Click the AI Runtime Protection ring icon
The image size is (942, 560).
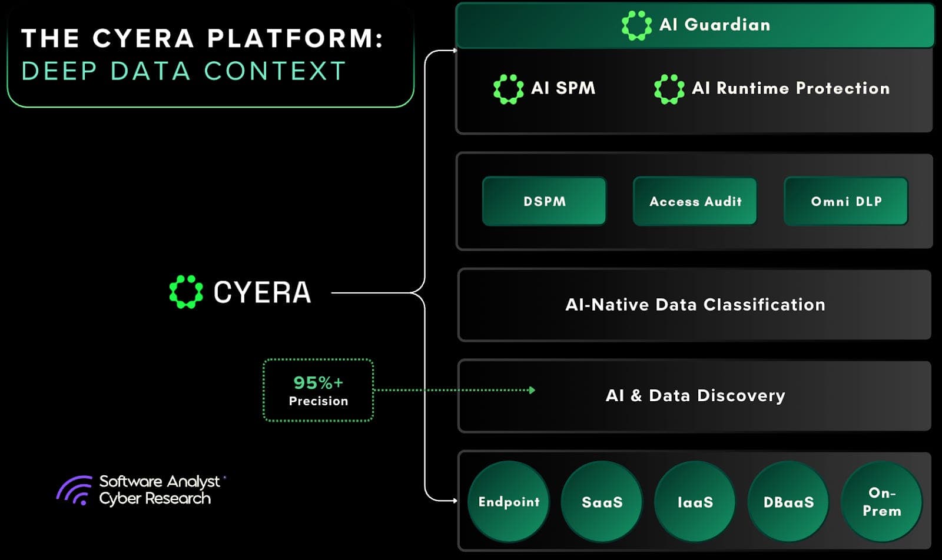[x=669, y=89]
